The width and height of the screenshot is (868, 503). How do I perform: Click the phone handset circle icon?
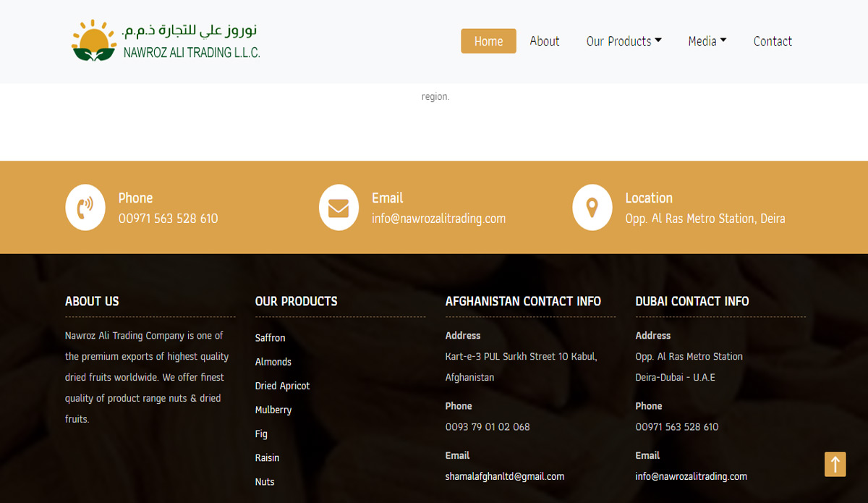click(x=85, y=208)
